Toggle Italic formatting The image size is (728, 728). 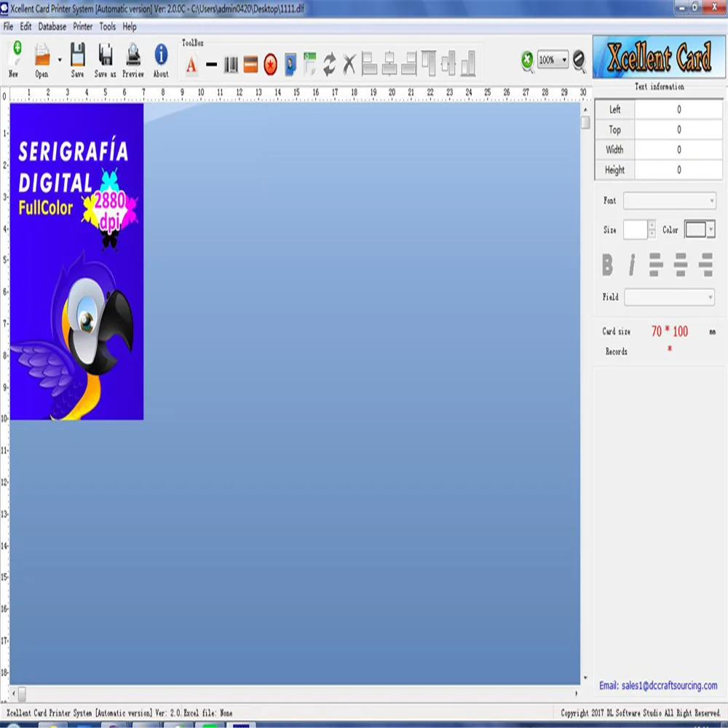click(631, 265)
